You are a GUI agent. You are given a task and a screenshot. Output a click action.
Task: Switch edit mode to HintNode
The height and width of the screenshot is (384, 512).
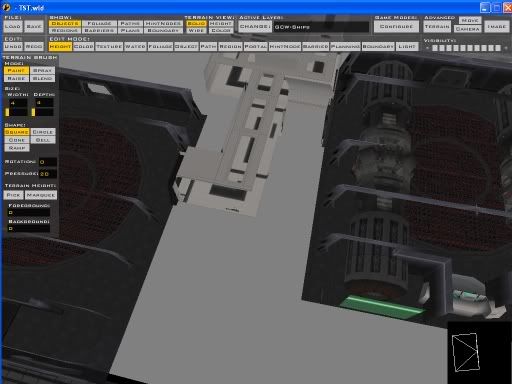point(285,47)
